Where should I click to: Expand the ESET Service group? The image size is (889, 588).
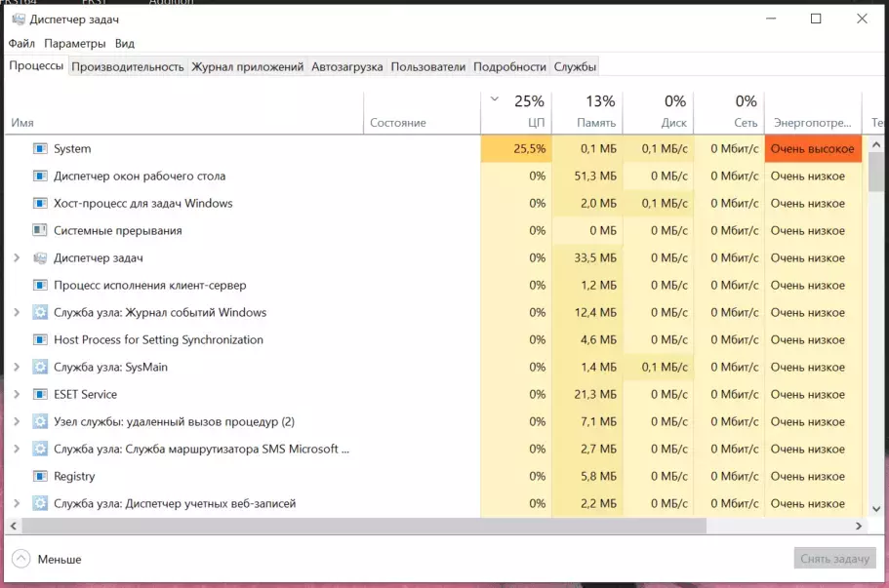pyautogui.click(x=17, y=394)
